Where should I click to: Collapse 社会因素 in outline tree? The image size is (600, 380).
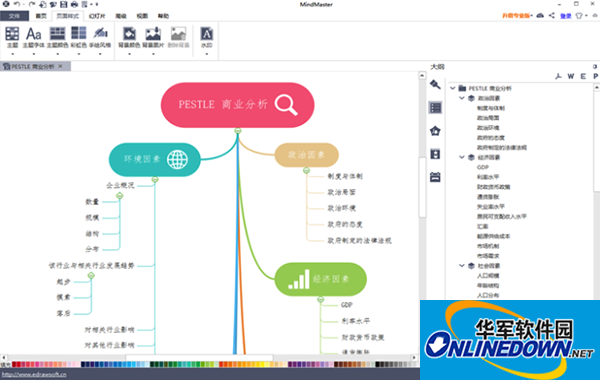point(462,266)
